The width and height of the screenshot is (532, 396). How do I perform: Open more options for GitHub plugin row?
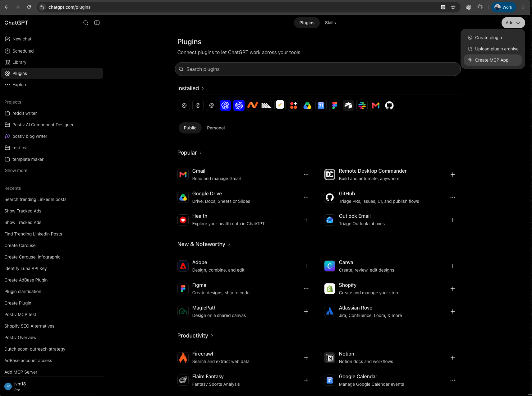pos(453,197)
